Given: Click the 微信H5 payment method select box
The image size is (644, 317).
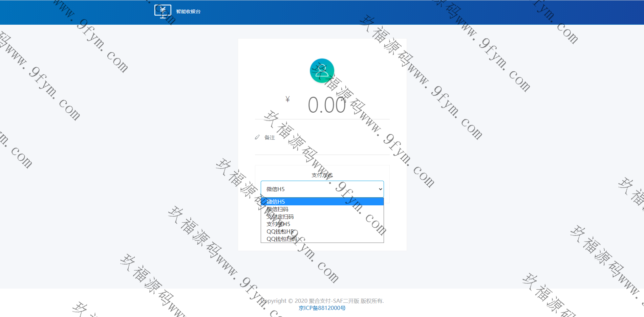Looking at the screenshot, I should point(318,189).
